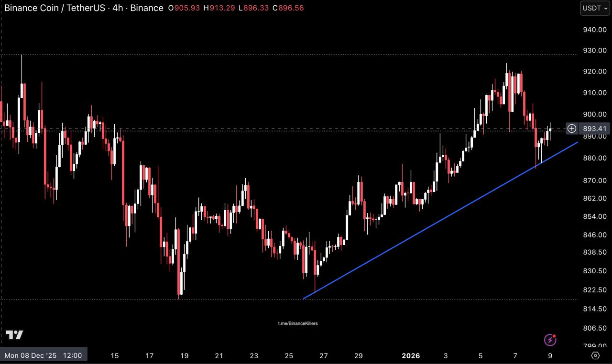Click the 893.41 current price label

(595, 128)
